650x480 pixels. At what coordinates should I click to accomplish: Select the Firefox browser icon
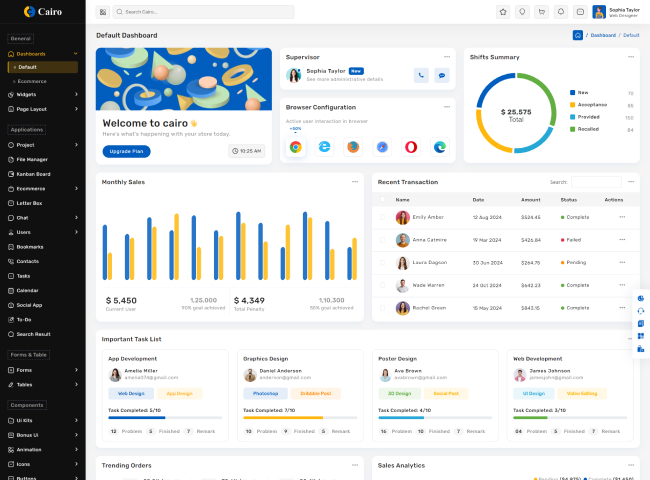coord(353,147)
